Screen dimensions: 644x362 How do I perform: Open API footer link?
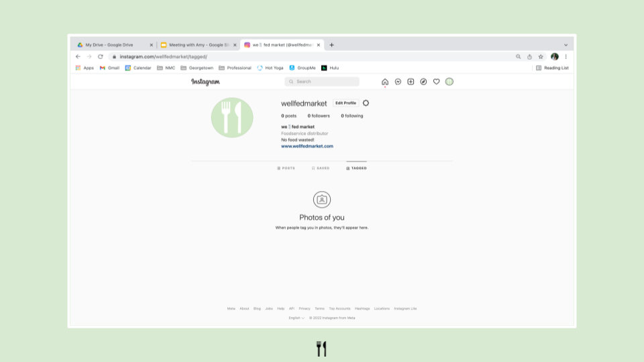pos(292,308)
